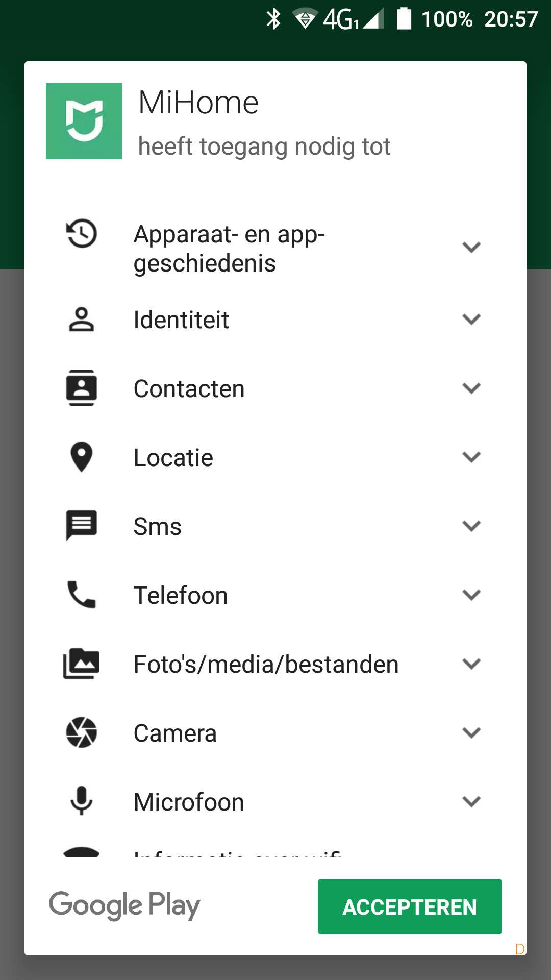Tap the Contacten contact card icon

[x=82, y=388]
